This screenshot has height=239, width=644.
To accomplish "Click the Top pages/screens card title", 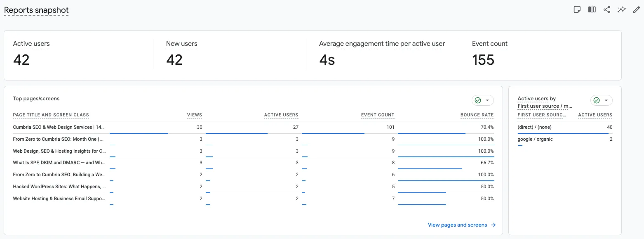I will pyautogui.click(x=36, y=99).
